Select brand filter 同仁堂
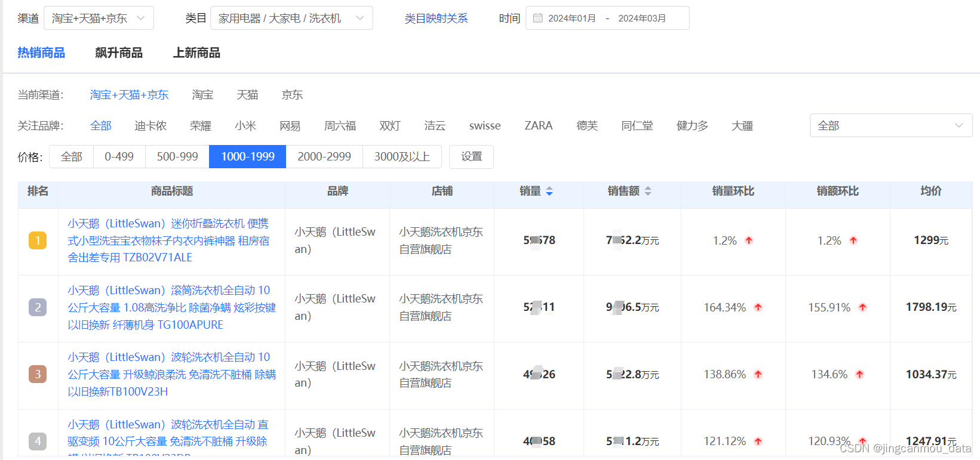980x460 pixels. (x=637, y=126)
